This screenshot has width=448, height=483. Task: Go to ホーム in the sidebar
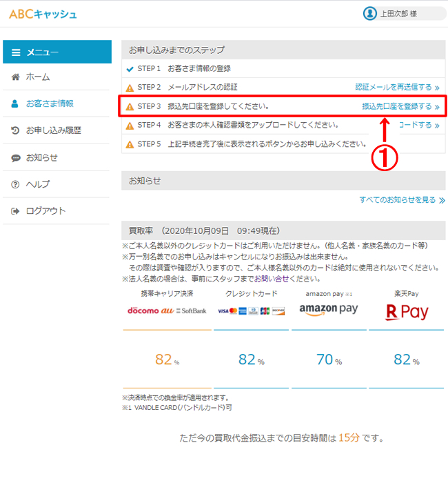tap(38, 77)
